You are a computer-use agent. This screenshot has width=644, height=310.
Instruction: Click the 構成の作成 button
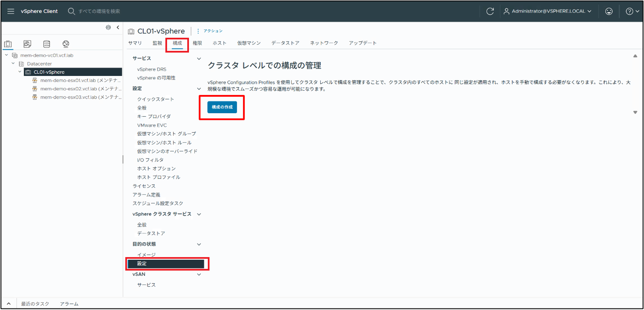coord(222,107)
